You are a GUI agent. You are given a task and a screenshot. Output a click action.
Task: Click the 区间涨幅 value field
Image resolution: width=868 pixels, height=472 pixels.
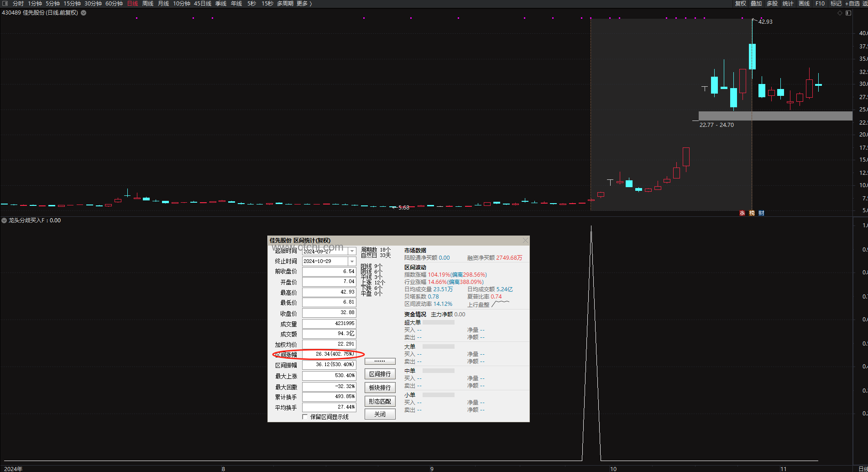pos(329,354)
